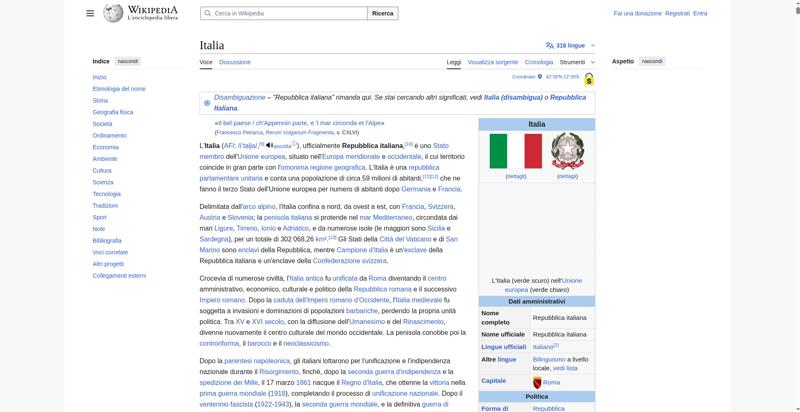Switch to the Discussione tab
800x412 pixels.
(235, 62)
